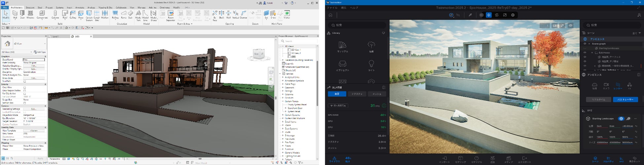
Task: Select the Room Separator tool
Action: [x=171, y=16]
